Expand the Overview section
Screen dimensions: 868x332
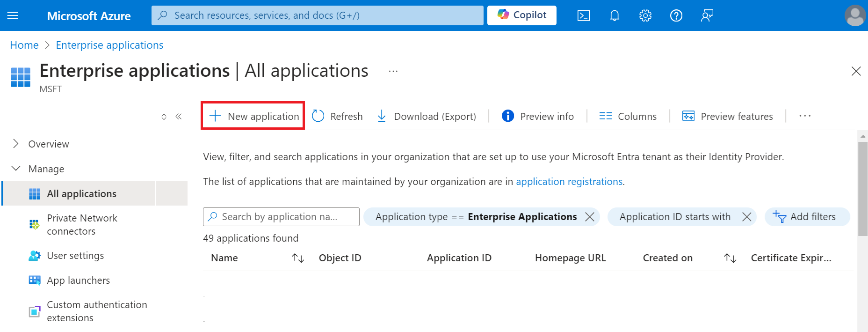(16, 144)
